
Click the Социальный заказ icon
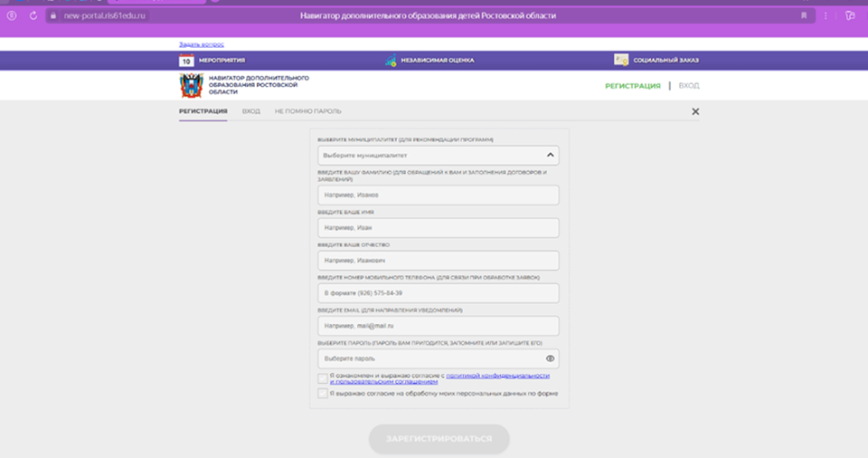click(x=621, y=61)
